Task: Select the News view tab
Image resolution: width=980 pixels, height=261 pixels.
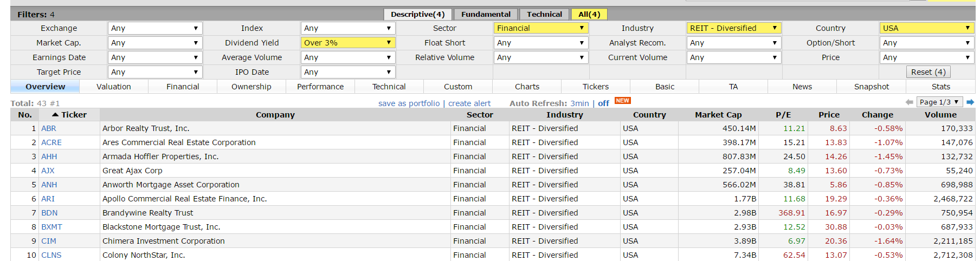Action: coord(802,87)
